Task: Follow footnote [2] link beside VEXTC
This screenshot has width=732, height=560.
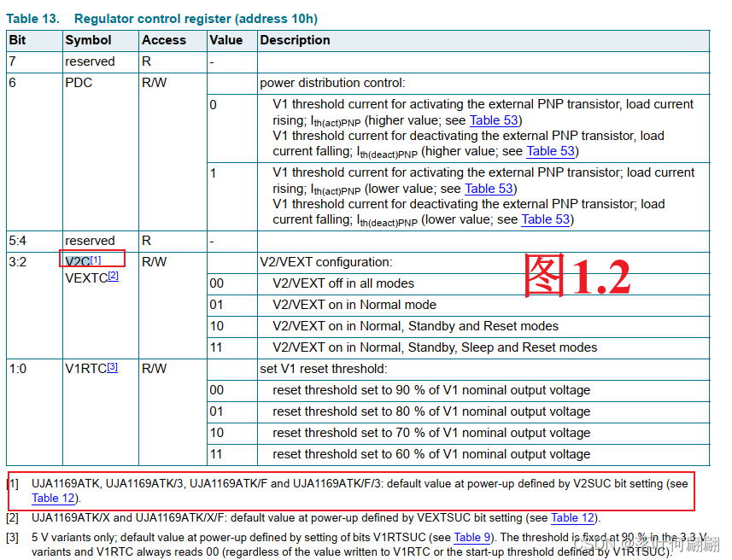Action: (x=114, y=276)
